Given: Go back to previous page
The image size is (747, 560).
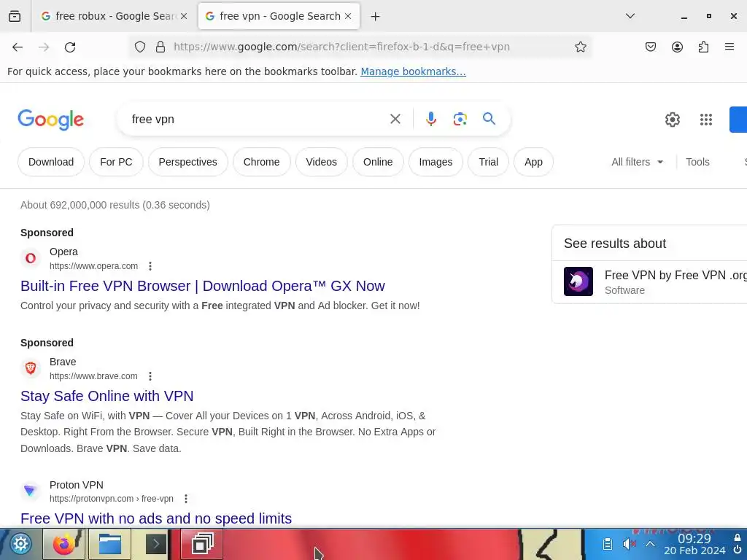Looking at the screenshot, I should (x=18, y=47).
